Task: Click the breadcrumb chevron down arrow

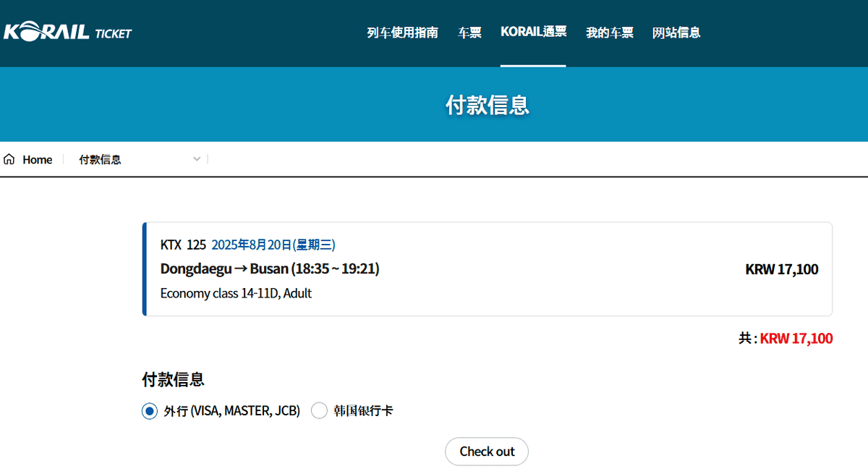Action: (197, 159)
